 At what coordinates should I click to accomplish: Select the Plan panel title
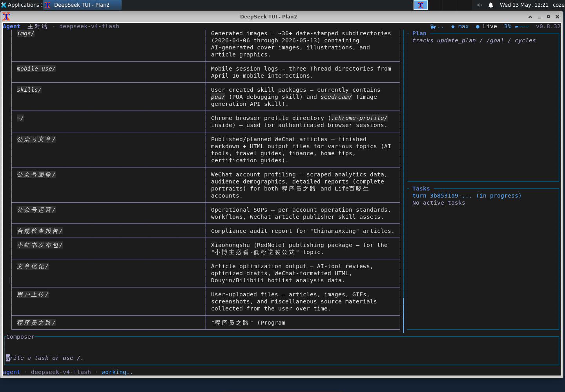coord(419,33)
